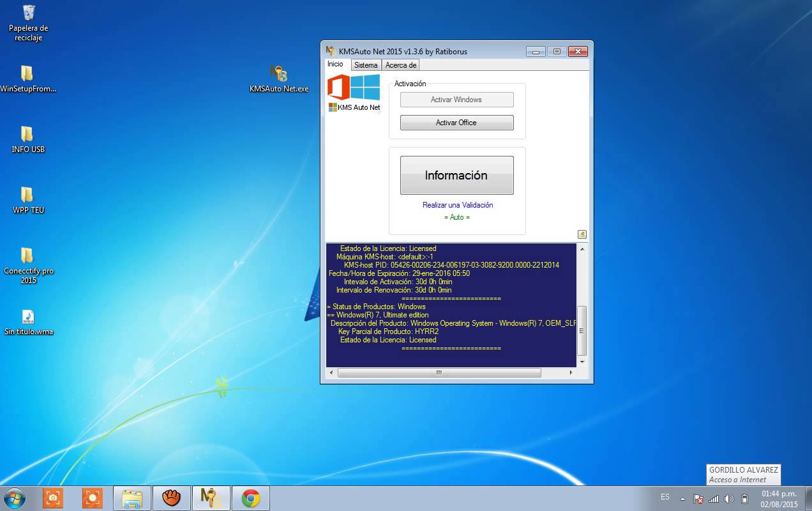Image resolution: width=812 pixels, height=511 pixels.
Task: Open the orange camera screenshot app in taskbar
Action: point(53,498)
